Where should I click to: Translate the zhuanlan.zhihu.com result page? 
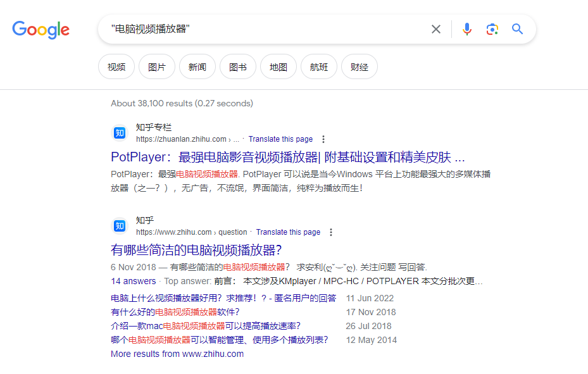tap(280, 139)
